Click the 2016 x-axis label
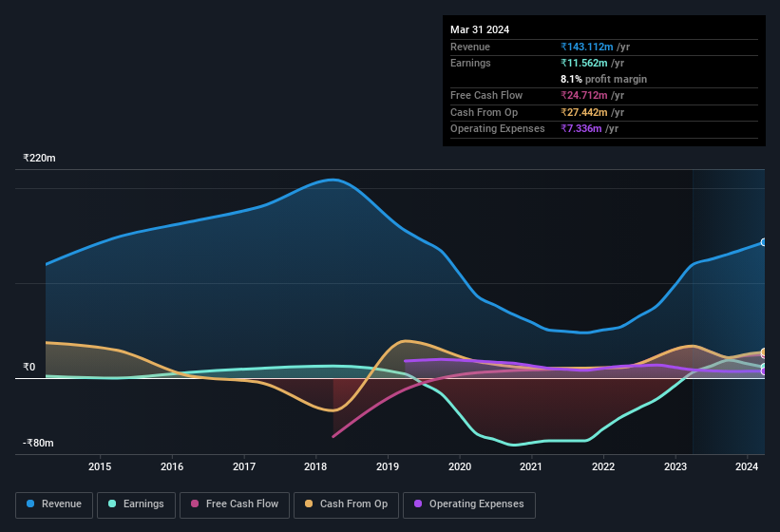 [x=172, y=466]
